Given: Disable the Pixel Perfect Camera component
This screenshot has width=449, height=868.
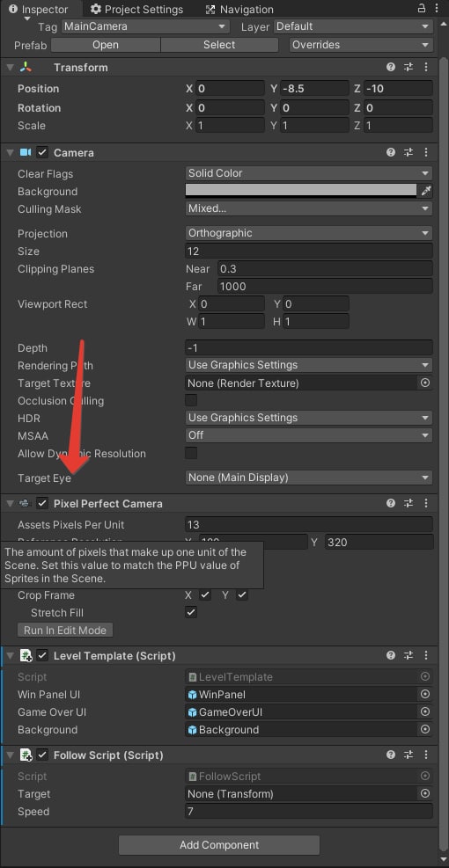Looking at the screenshot, I should (42, 503).
